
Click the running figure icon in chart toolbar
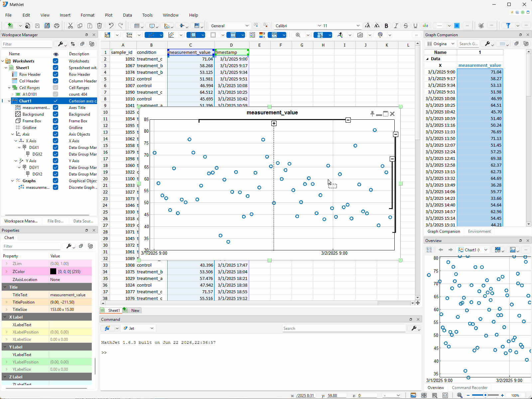tap(340, 35)
